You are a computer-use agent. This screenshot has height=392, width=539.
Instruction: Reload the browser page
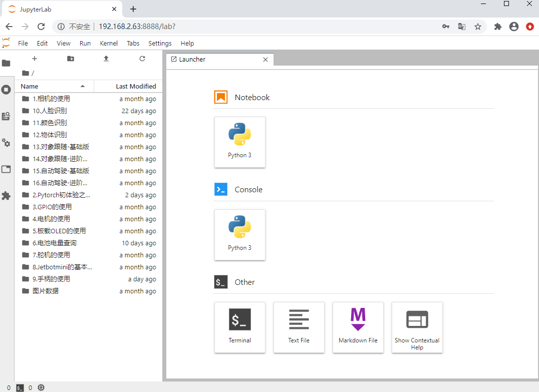click(x=41, y=27)
